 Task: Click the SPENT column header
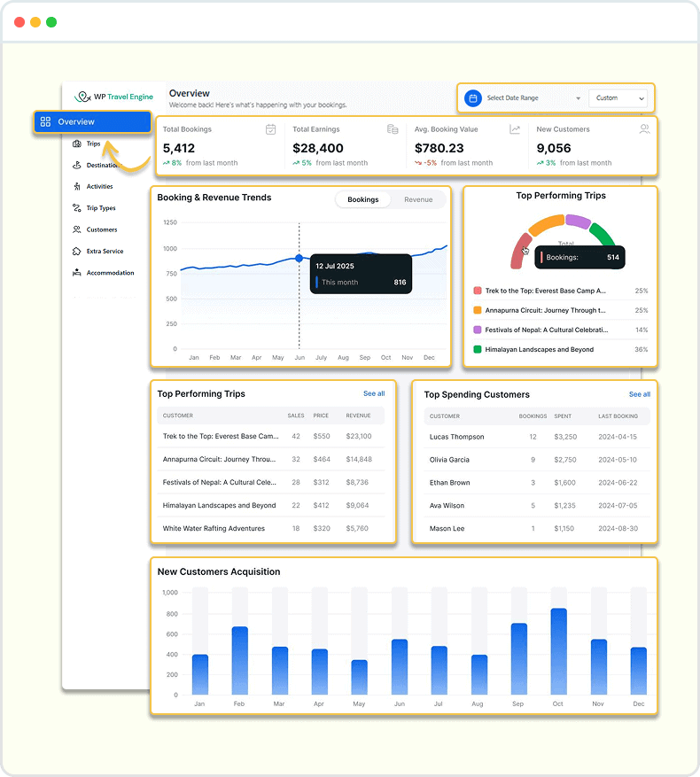click(x=563, y=416)
